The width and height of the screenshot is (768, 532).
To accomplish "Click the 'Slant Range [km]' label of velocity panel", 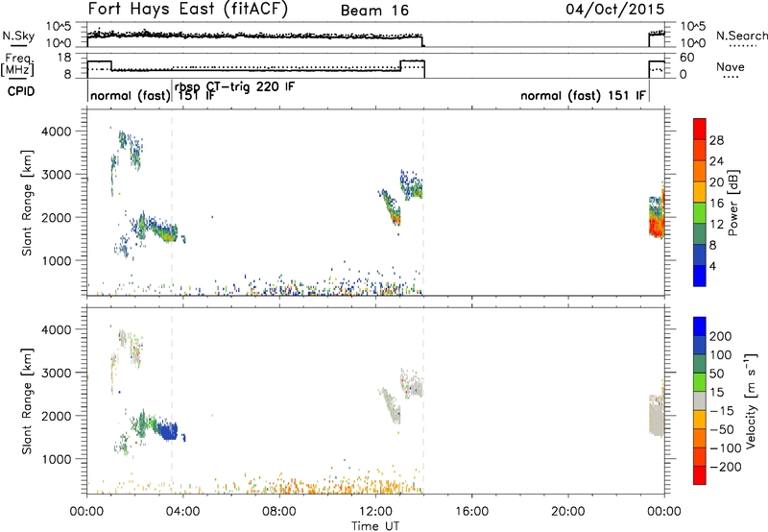I will tap(27, 401).
